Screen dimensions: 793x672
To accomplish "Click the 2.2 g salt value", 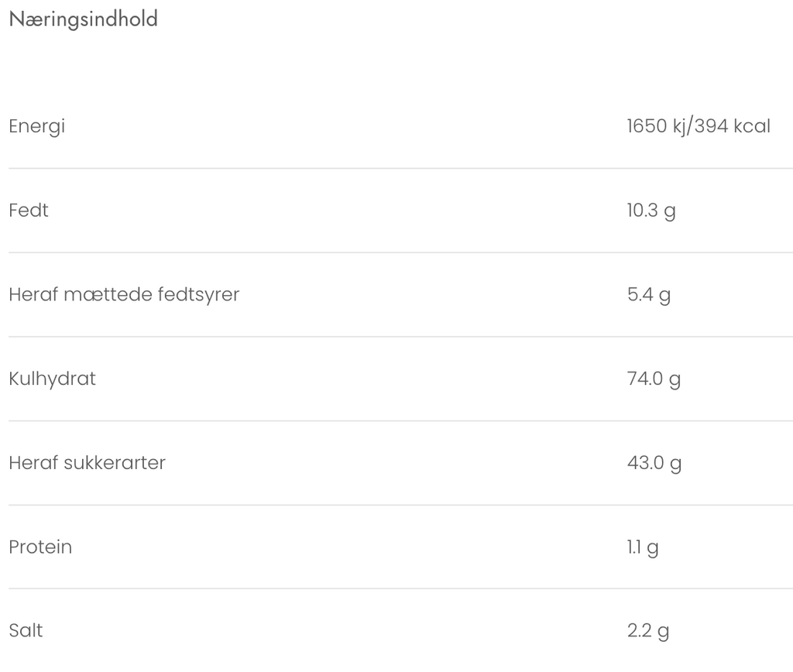I will coord(648,631).
